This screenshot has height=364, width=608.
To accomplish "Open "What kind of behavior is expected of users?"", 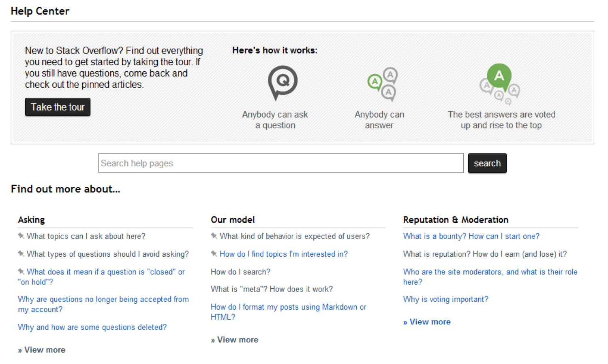I will [295, 236].
